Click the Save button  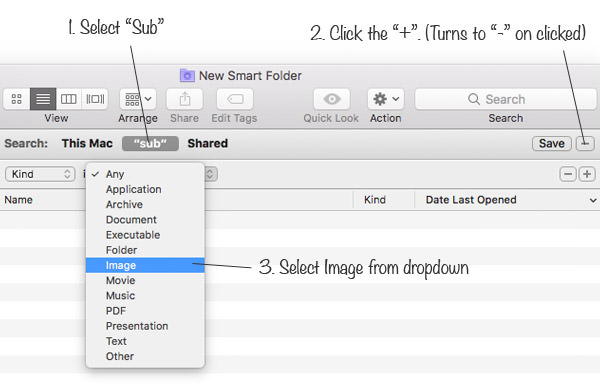[x=551, y=143]
